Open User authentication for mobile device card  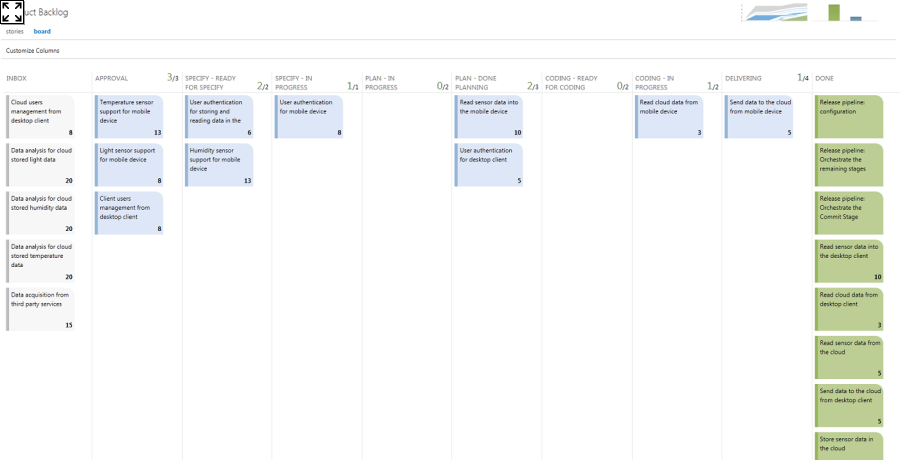click(309, 117)
